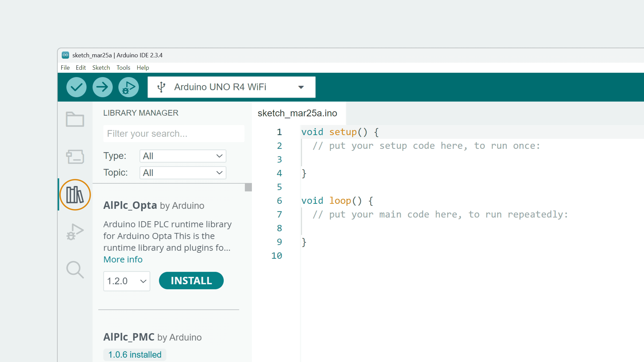Open the Arduino UNO R4 WiFi board selector

[231, 87]
